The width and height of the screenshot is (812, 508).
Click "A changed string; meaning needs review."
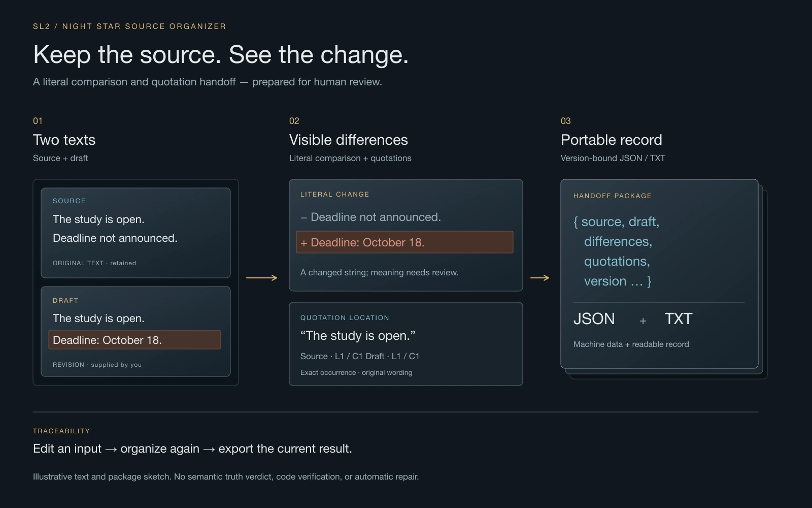(380, 273)
